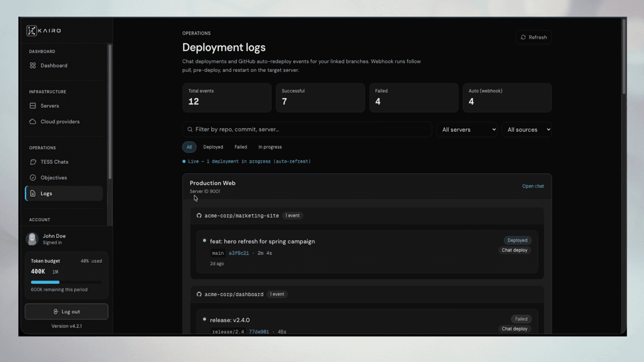644x362 pixels.
Task: Open the All sources dropdown
Action: coord(527,129)
